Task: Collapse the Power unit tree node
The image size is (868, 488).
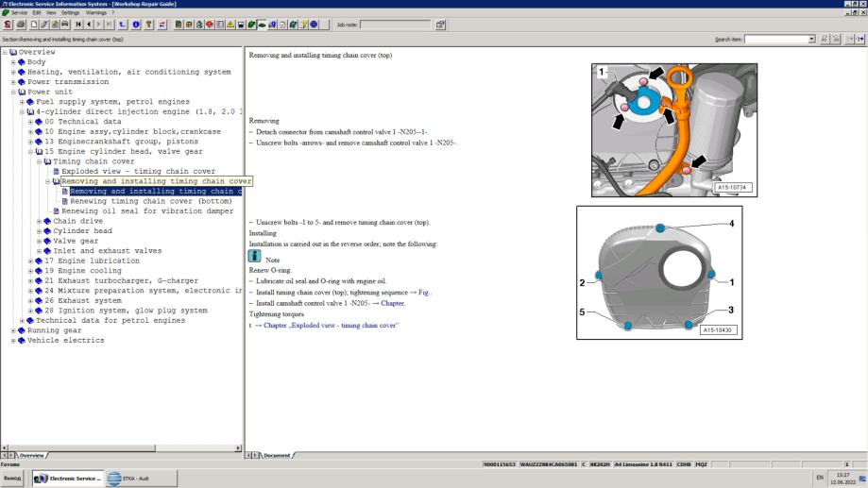Action: click(x=14, y=92)
